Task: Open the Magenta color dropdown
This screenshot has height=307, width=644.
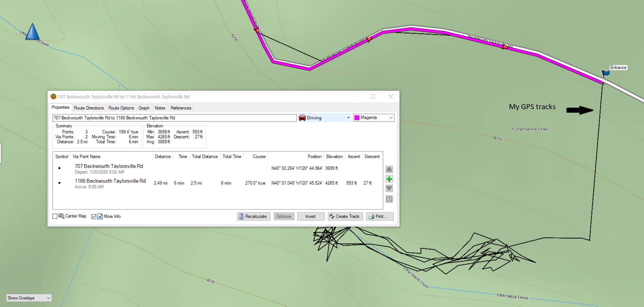Action: [391, 118]
